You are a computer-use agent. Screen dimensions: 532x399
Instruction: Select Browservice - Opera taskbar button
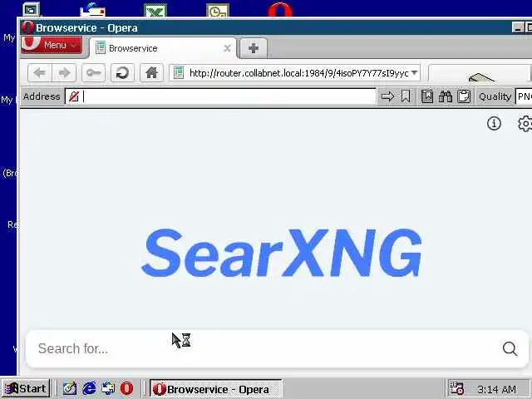coord(216,389)
